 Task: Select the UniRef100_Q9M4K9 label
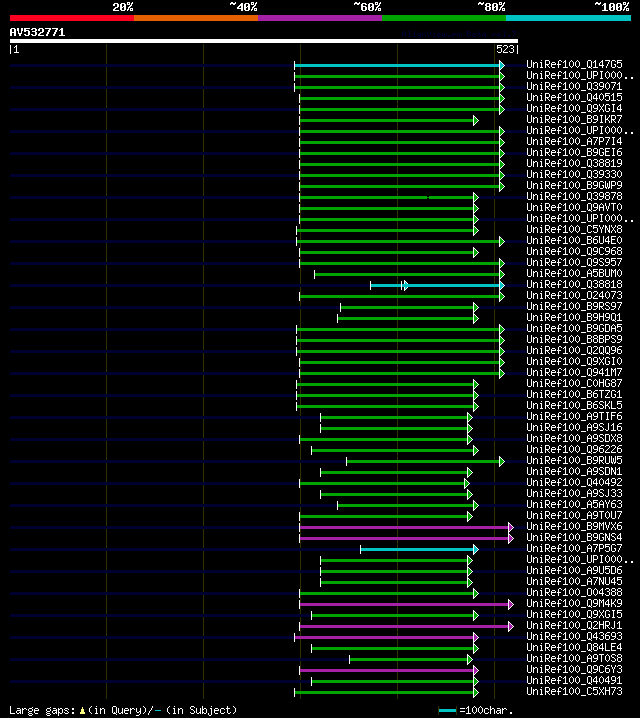[574, 603]
